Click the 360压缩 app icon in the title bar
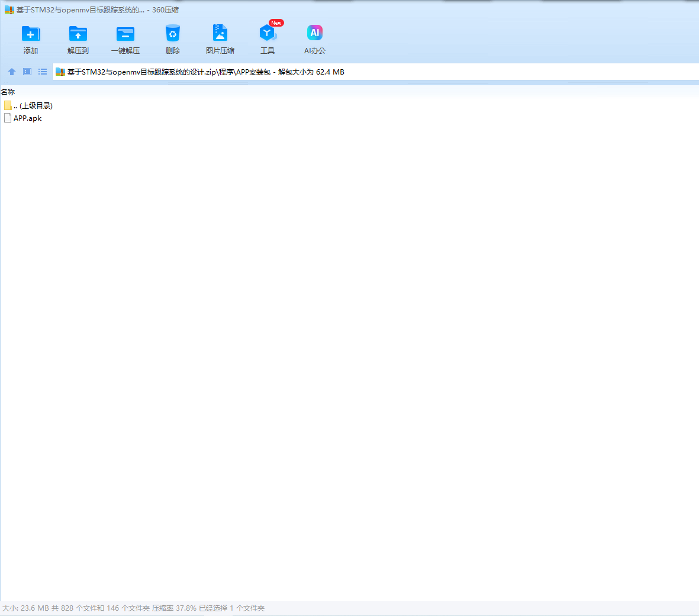 pyautogui.click(x=9, y=10)
